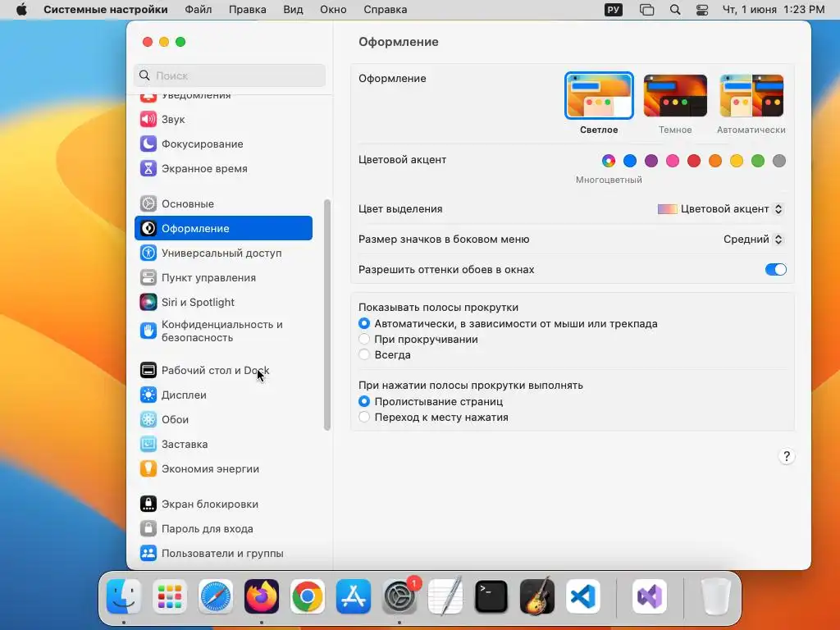Open the Окно menu

[333, 10]
